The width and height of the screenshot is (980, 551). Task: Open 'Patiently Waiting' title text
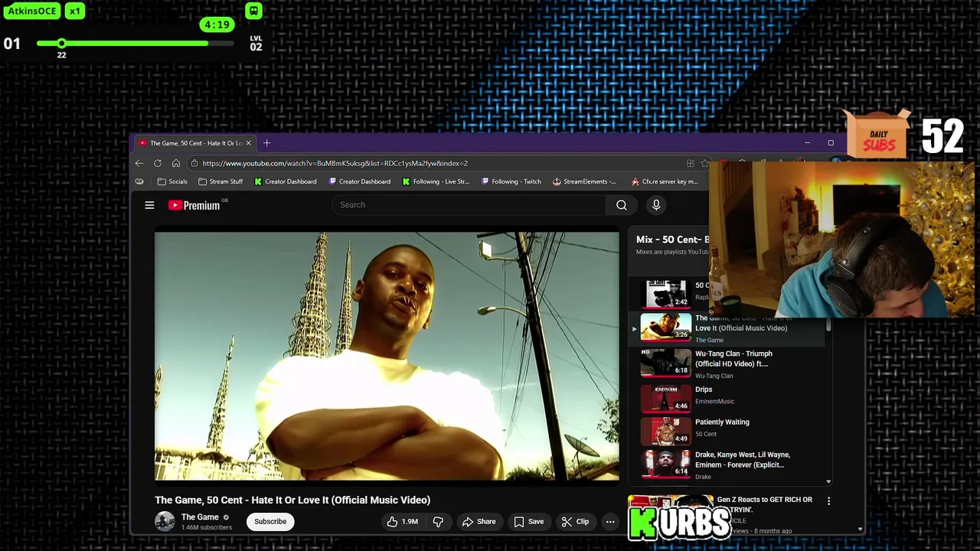pos(722,422)
